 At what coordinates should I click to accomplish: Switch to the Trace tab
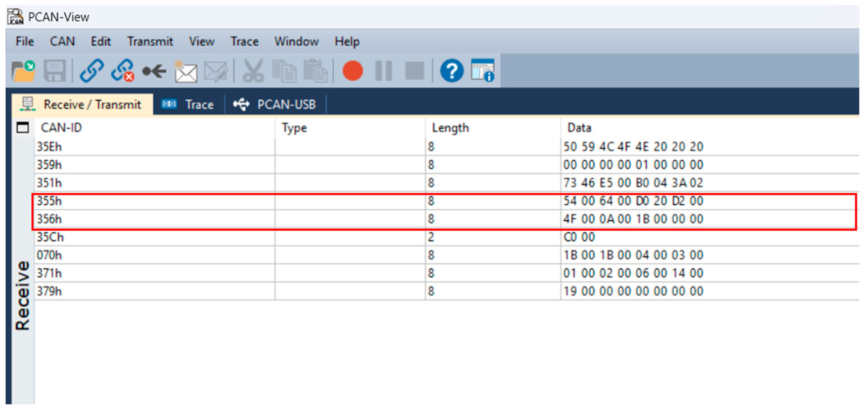point(189,104)
